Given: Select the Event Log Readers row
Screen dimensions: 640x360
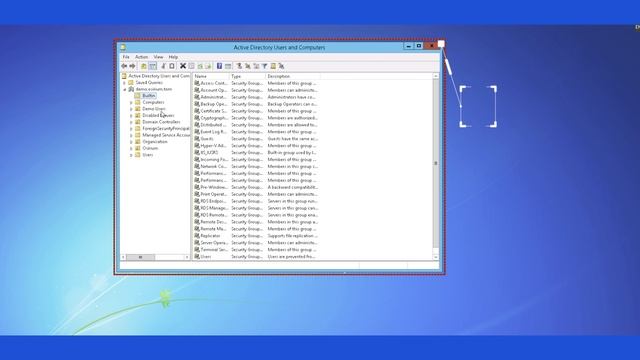Looking at the screenshot, I should pyautogui.click(x=256, y=131).
